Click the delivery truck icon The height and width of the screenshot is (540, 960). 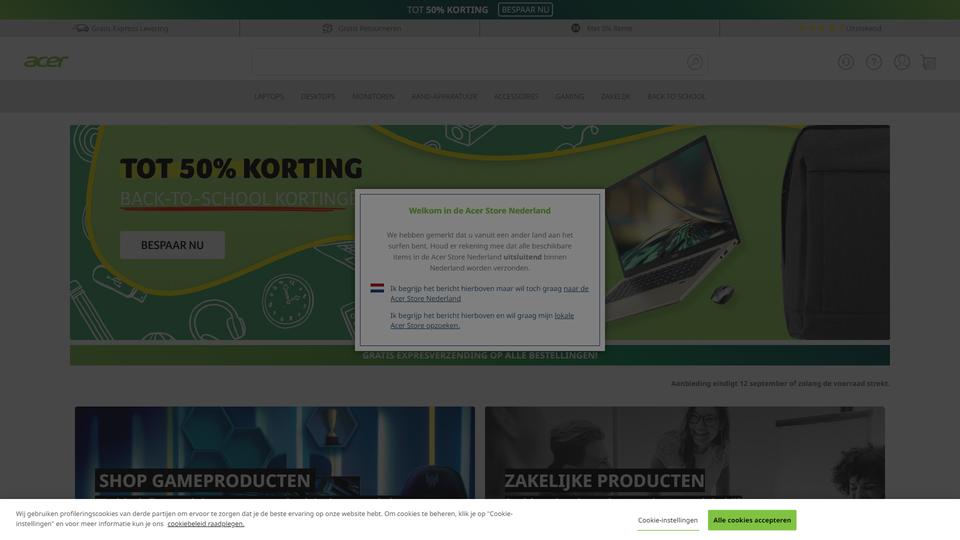(81, 28)
